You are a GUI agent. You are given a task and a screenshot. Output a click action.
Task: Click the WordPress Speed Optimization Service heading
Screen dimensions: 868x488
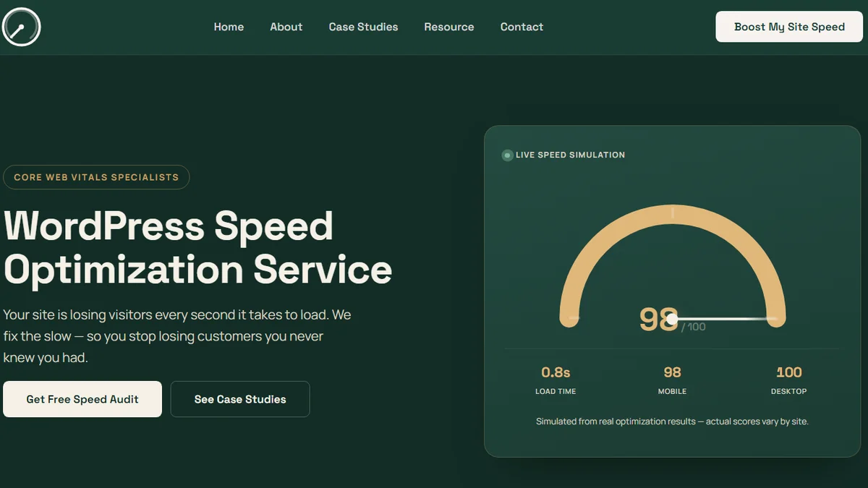(197, 248)
